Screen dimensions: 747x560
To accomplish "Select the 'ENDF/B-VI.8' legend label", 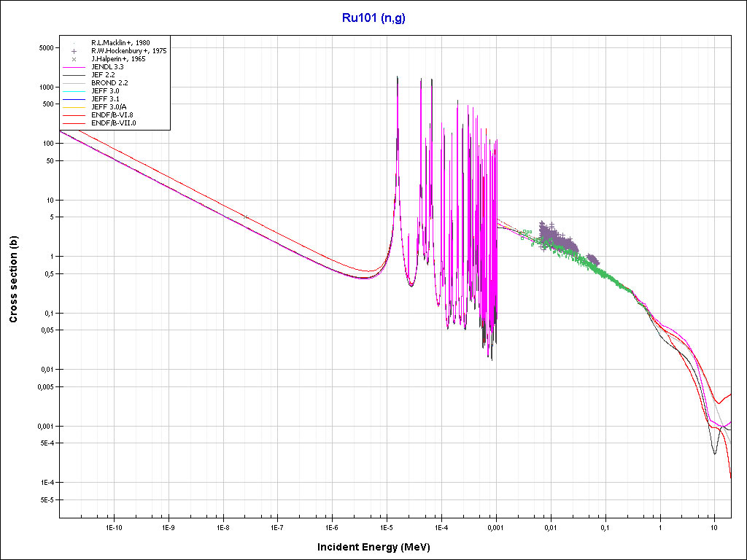I will coord(112,115).
